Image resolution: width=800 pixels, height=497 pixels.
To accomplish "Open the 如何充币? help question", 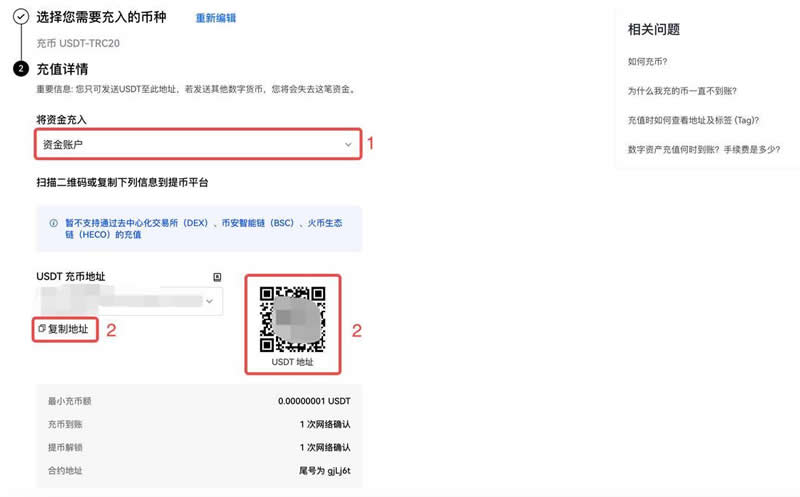I will pyautogui.click(x=648, y=62).
